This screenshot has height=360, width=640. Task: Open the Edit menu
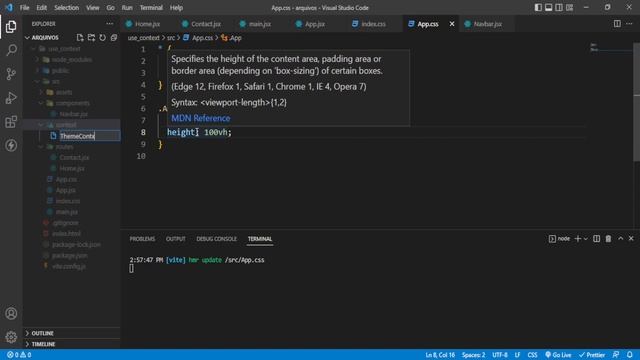(42, 7)
